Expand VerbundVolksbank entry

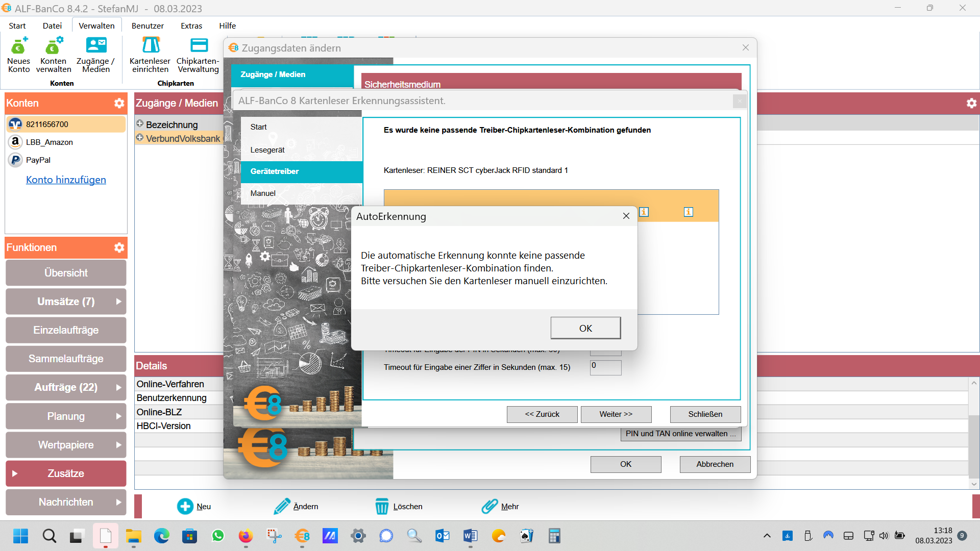click(x=140, y=137)
